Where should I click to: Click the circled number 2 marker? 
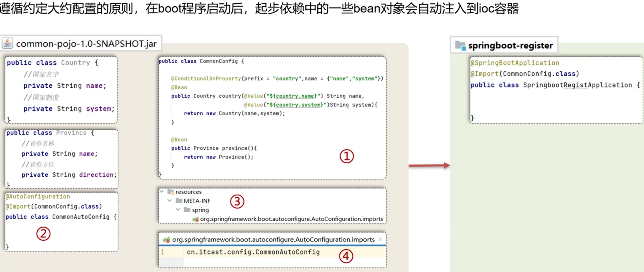[44, 234]
